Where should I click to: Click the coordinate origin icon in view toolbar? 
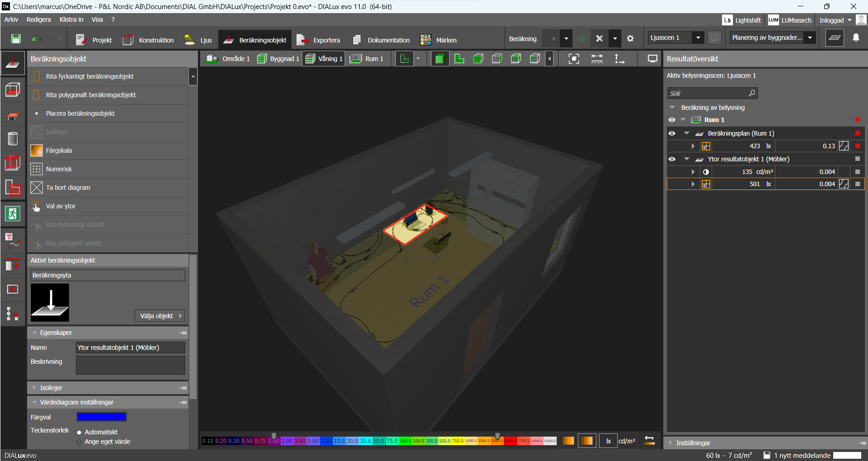(x=619, y=59)
